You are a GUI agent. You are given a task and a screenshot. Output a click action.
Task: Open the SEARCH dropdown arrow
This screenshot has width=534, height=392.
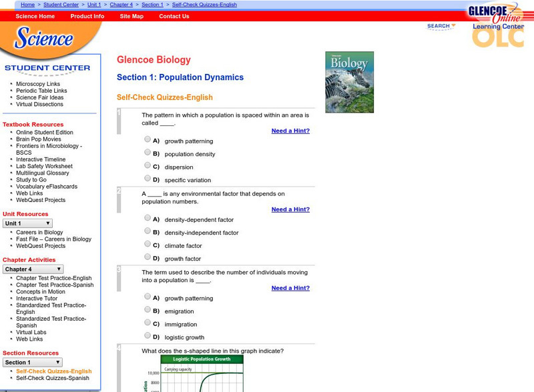[x=453, y=25]
